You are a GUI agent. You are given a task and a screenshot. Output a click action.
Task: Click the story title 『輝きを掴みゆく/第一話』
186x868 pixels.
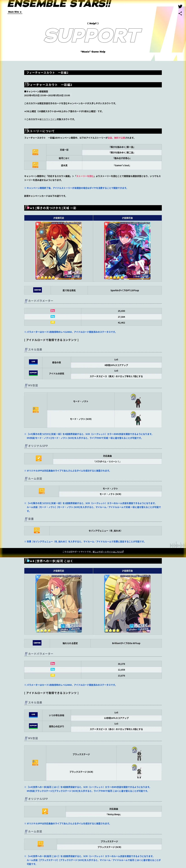click(x=122, y=147)
